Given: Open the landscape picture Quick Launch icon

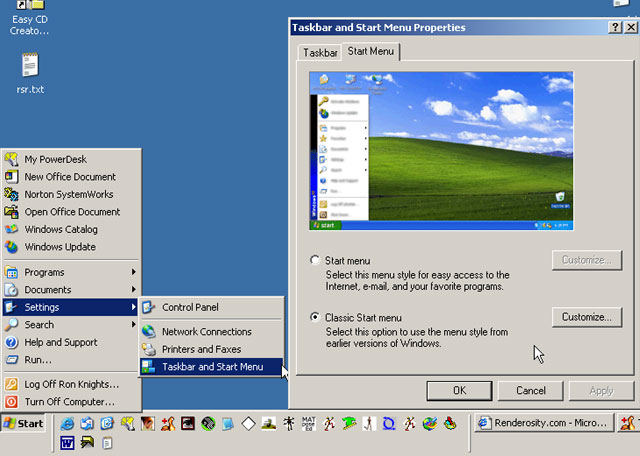Looking at the screenshot, I should point(269,424).
